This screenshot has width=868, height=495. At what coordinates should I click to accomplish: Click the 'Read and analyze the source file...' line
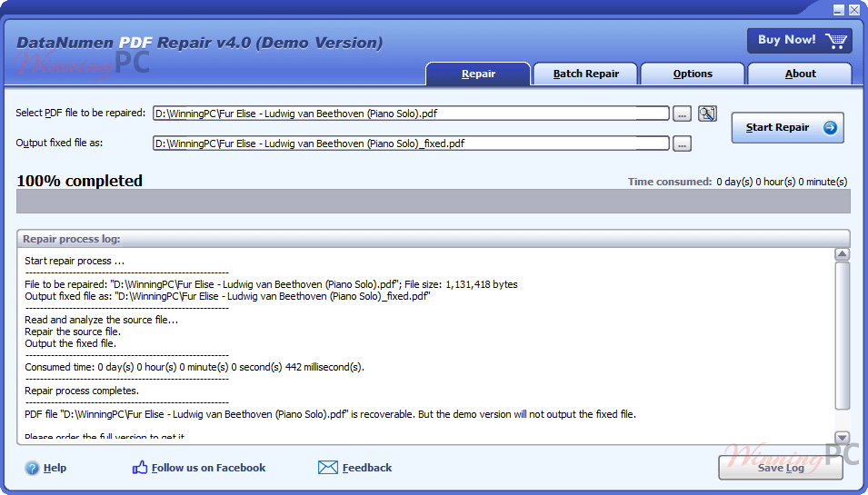[x=101, y=320]
